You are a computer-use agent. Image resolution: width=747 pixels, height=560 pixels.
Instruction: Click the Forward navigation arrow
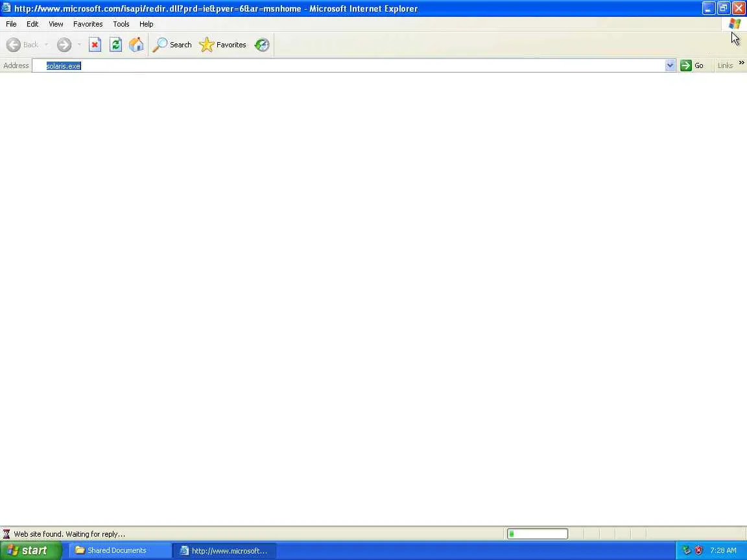coord(64,45)
